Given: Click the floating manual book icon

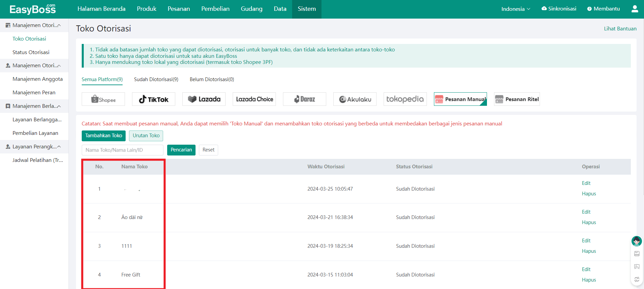Looking at the screenshot, I should (x=637, y=254).
